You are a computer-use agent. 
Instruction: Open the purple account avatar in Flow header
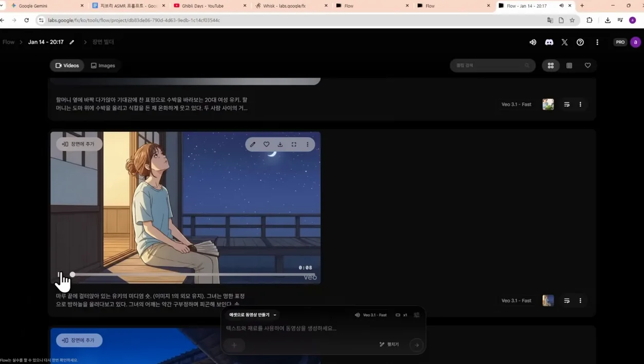pyautogui.click(x=635, y=42)
